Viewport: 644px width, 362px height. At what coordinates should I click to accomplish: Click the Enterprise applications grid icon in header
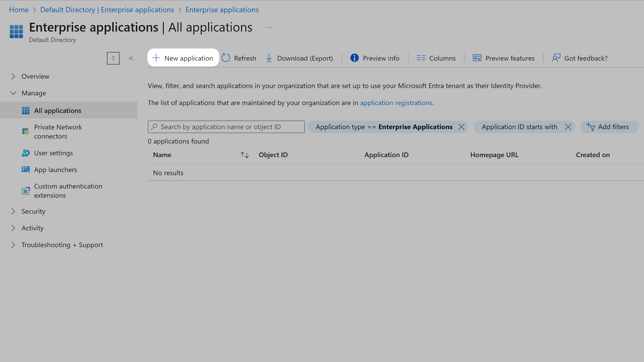pyautogui.click(x=16, y=32)
